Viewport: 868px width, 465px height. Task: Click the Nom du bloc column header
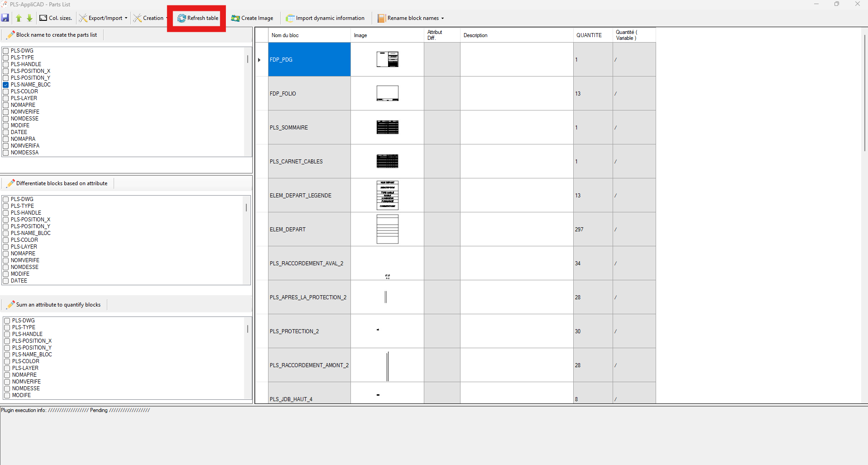click(285, 35)
